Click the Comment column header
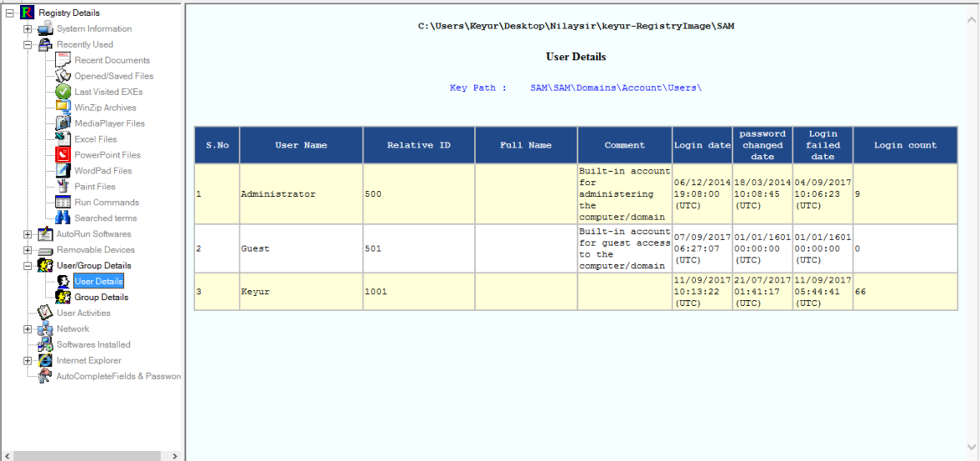This screenshot has width=980, height=461. pos(625,145)
